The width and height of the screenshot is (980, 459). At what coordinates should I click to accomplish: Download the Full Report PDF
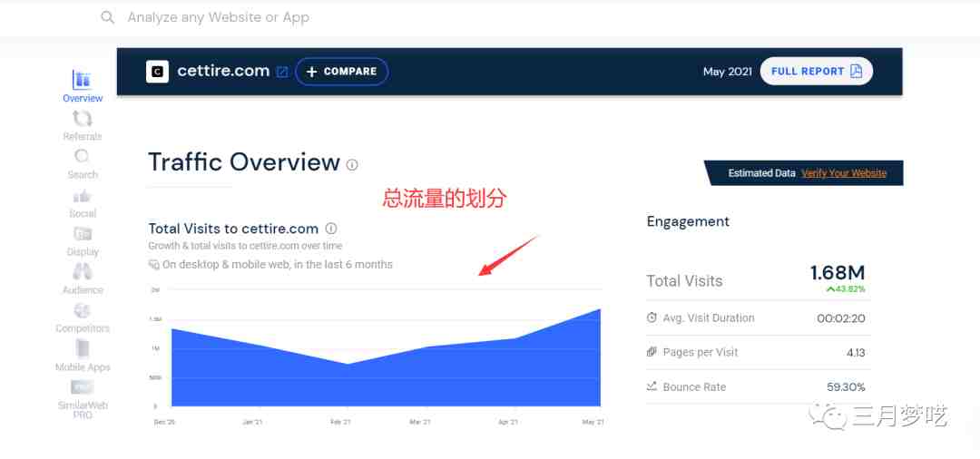pos(817,71)
